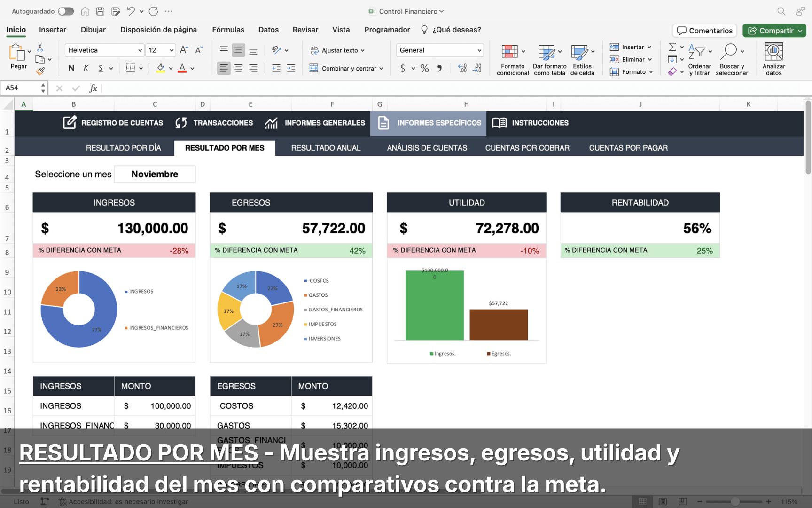This screenshot has width=812, height=508.
Task: Switch to the Fórmulas ribbon tab
Action: (x=228, y=30)
